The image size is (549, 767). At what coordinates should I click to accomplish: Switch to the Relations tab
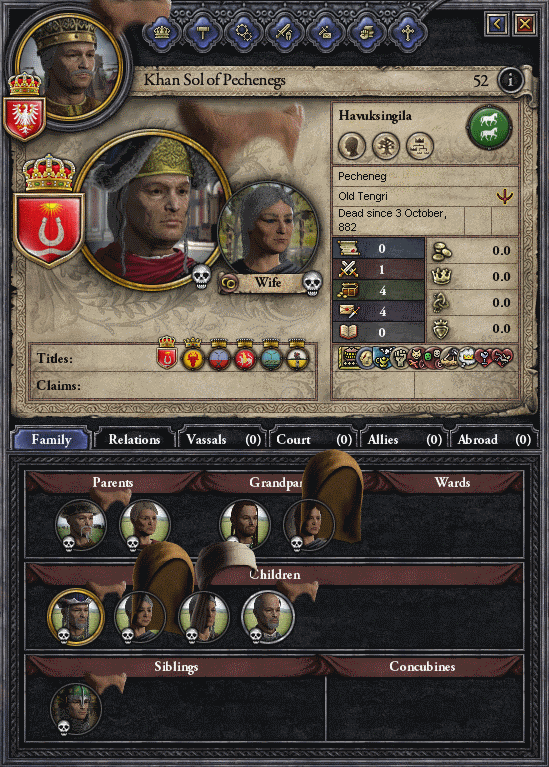click(135, 439)
